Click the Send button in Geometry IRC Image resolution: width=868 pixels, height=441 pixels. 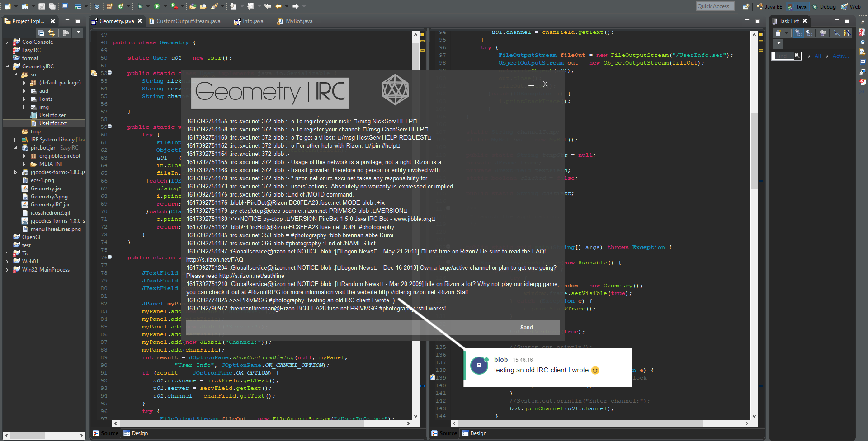tap(526, 328)
